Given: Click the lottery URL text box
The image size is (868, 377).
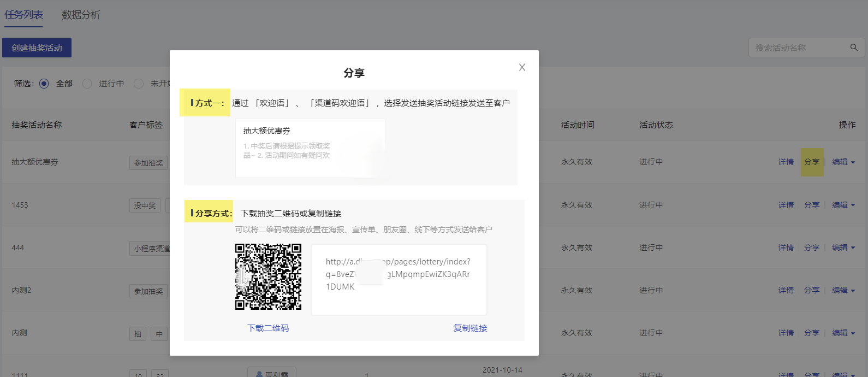Looking at the screenshot, I should coord(399,279).
